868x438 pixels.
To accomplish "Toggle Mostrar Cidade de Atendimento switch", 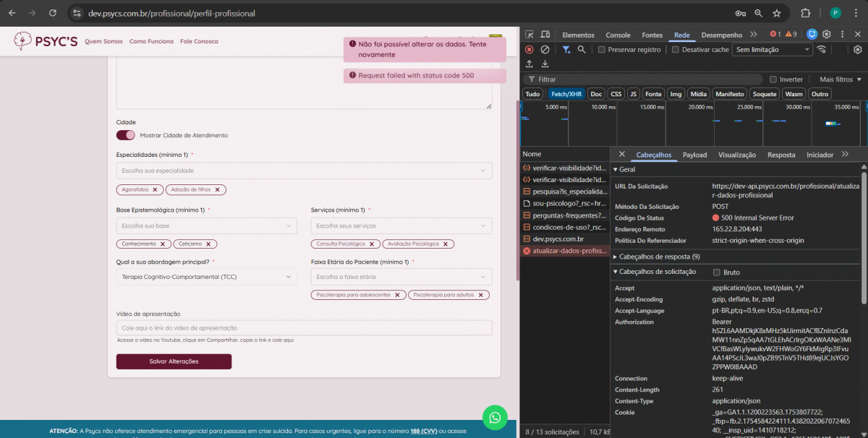I will [126, 135].
